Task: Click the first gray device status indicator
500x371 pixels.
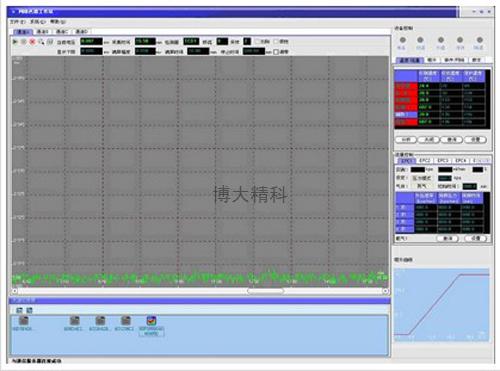Action: coord(403,40)
